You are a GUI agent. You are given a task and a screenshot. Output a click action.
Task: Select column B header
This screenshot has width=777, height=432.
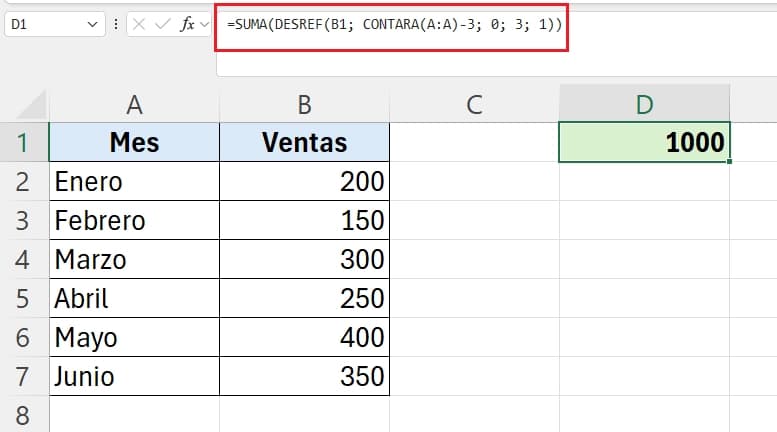click(x=304, y=105)
